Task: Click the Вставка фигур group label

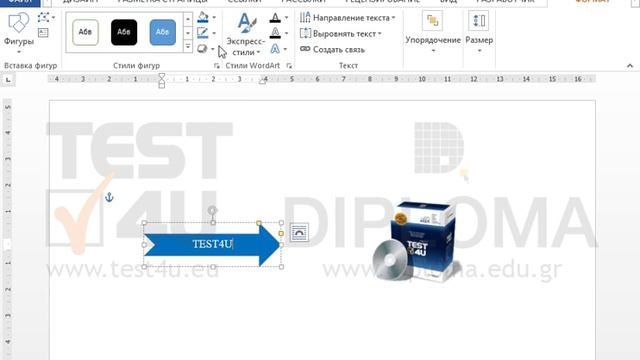Action: pos(31,66)
